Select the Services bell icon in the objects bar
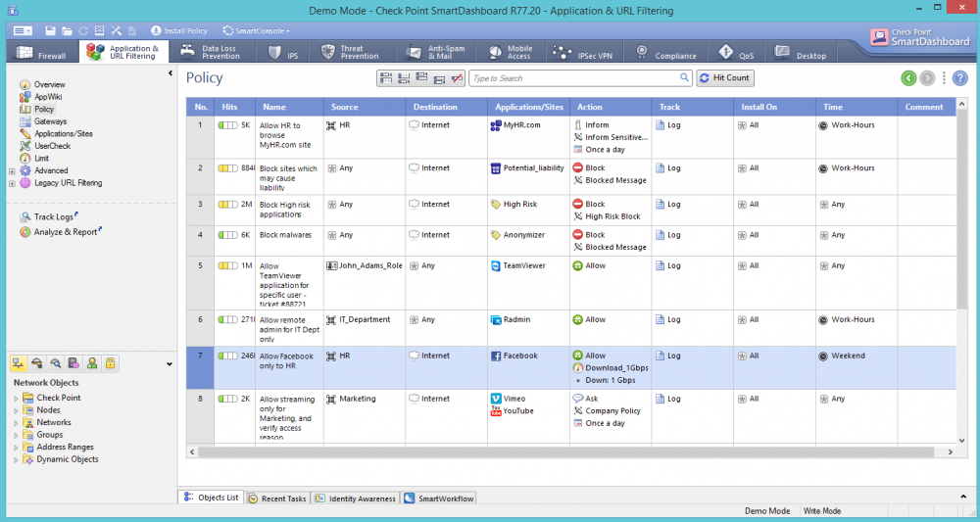 click(x=37, y=363)
